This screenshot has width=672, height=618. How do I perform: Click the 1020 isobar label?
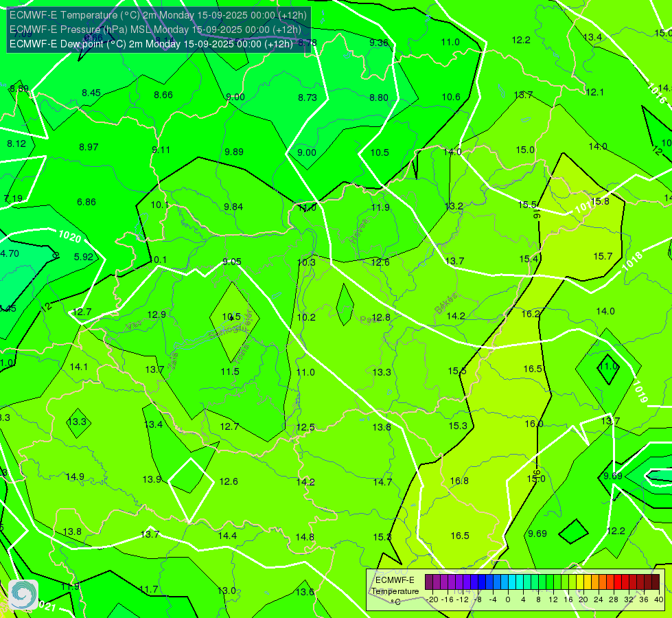coord(69,236)
